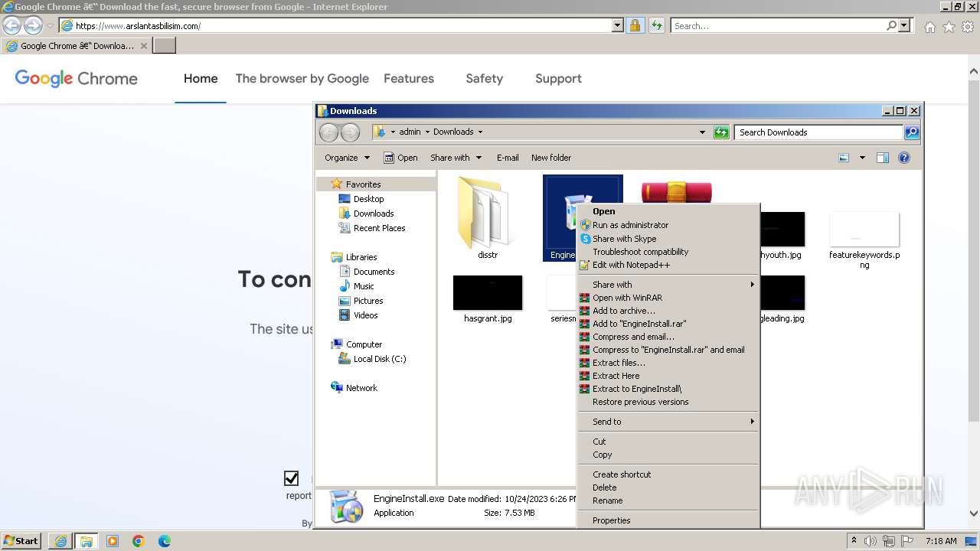Click the IE refresh icon beside address bar
Image resolution: width=980 pixels, height=551 pixels.
pyautogui.click(x=656, y=25)
